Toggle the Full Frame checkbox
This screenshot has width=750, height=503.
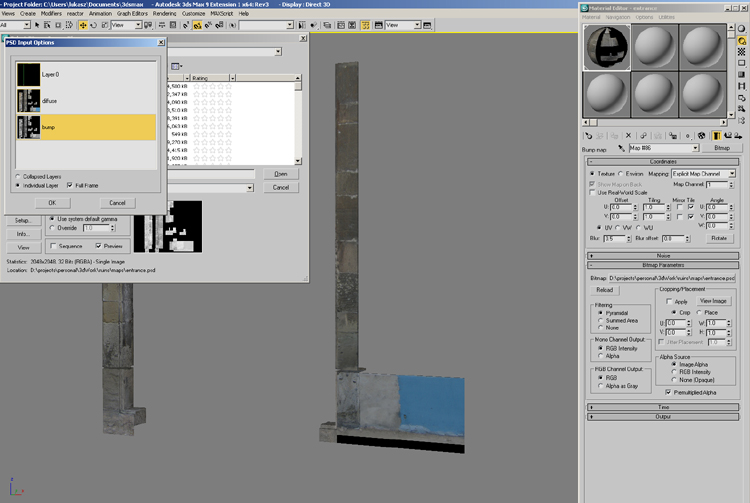tap(69, 185)
